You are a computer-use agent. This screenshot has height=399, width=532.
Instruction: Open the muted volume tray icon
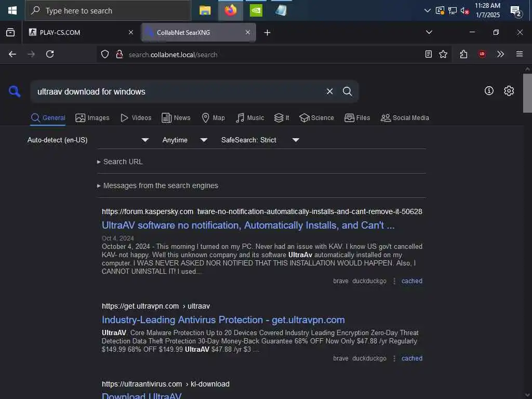click(x=465, y=11)
